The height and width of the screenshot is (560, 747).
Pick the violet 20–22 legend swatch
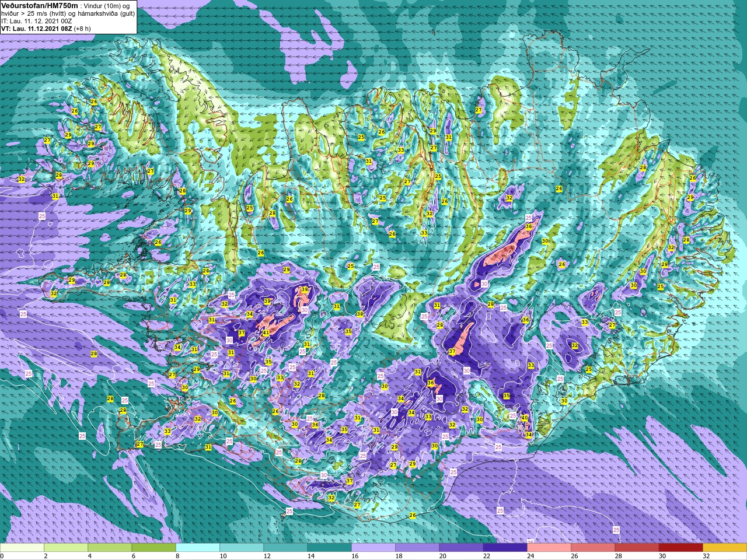(461, 548)
